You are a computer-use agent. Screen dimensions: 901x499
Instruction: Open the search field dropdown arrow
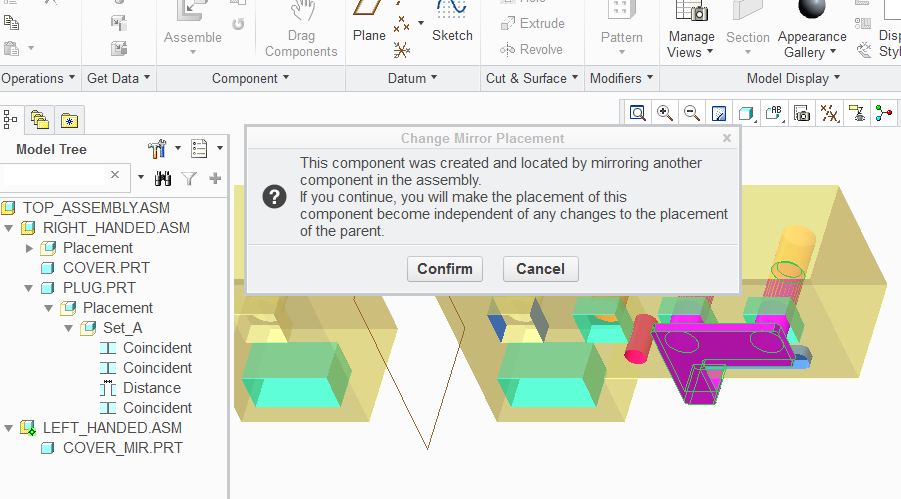[x=141, y=178]
